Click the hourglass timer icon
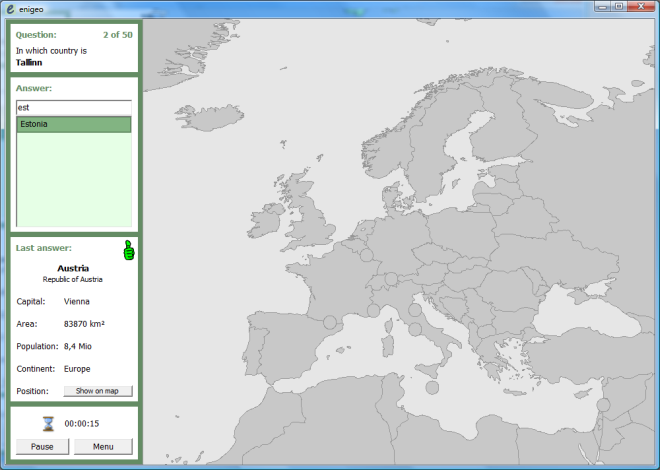 coord(48,423)
